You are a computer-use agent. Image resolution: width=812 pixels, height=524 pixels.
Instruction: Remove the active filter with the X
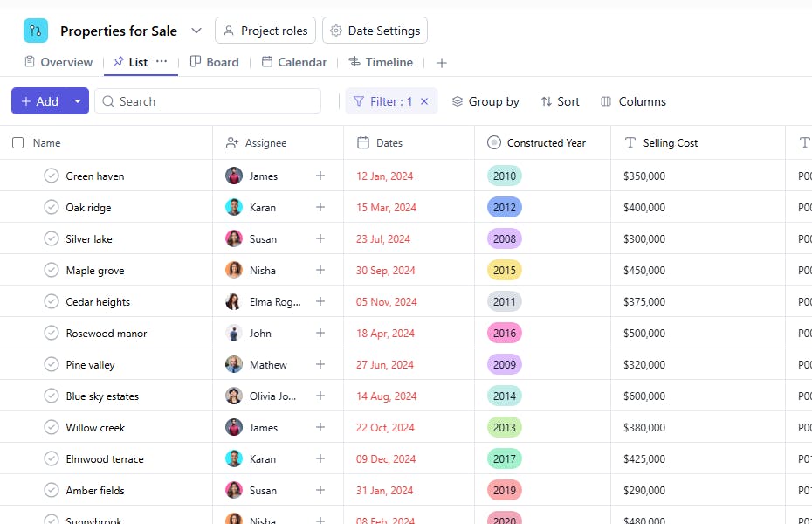pyautogui.click(x=424, y=101)
